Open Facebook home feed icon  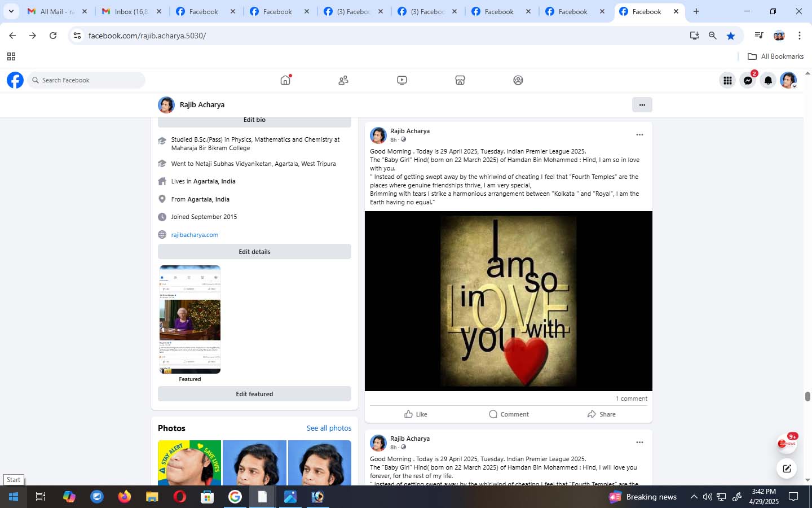coord(285,80)
